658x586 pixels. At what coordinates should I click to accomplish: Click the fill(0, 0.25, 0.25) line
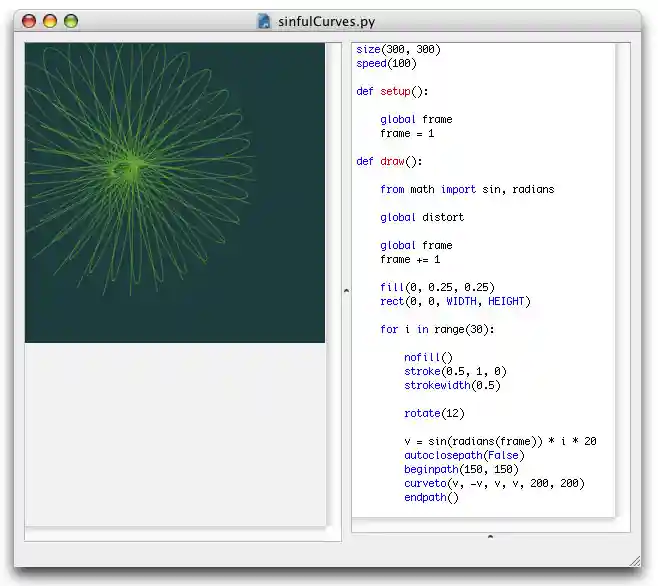437,287
